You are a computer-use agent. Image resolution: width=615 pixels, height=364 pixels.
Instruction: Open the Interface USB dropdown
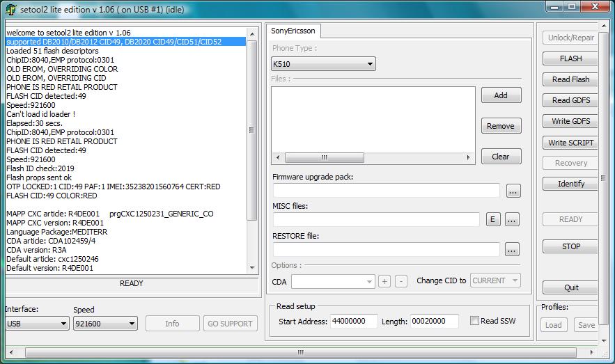(x=37, y=324)
